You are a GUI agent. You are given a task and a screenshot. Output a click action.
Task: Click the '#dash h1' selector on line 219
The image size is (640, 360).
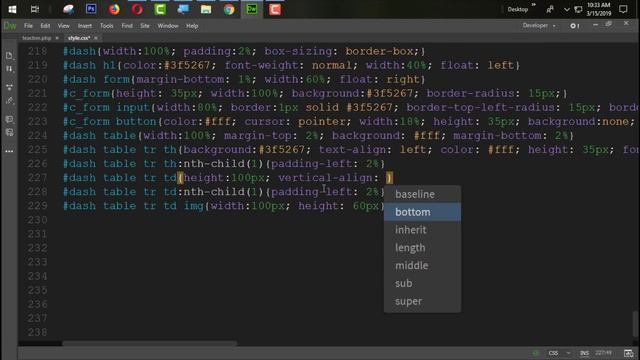click(x=89, y=65)
